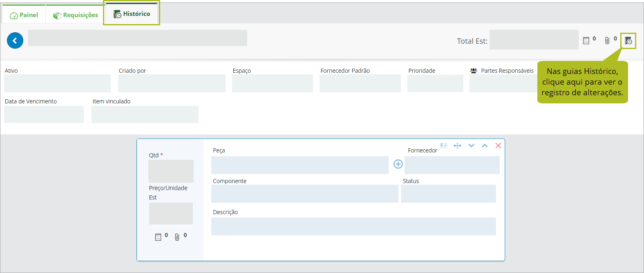This screenshot has width=644, height=273.
Task: Click the Preço/Unidade Est field
Action: (x=171, y=213)
